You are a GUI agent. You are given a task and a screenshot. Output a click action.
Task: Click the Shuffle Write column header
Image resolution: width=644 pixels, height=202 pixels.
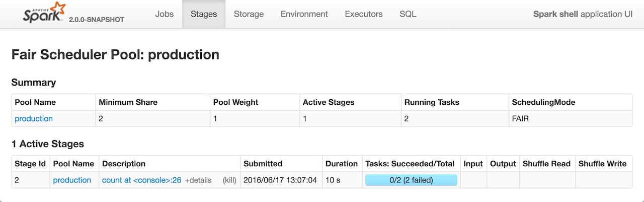tap(602, 164)
